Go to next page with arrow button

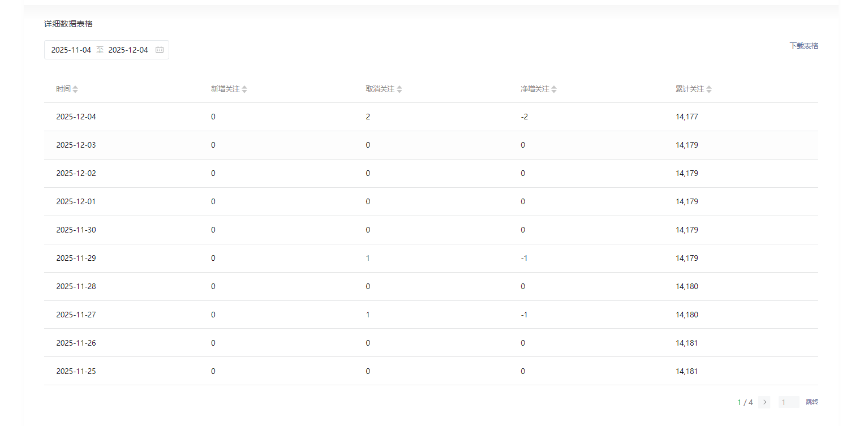pos(764,402)
